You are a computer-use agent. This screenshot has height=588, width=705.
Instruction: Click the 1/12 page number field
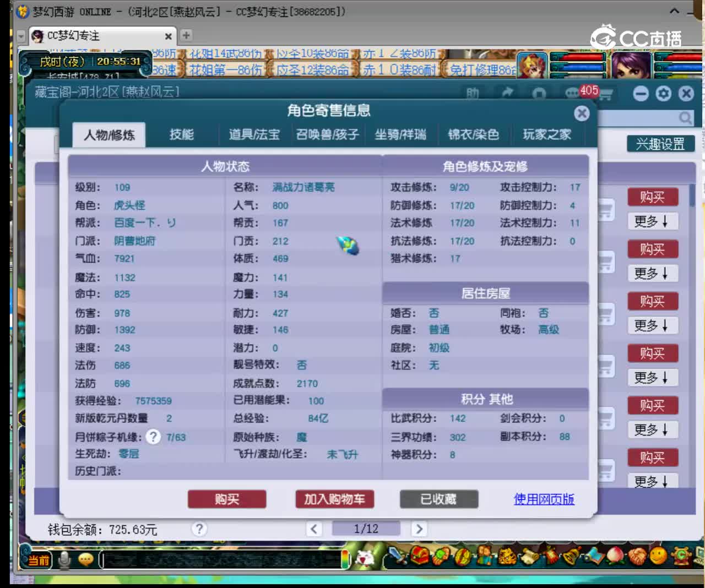pyautogui.click(x=366, y=529)
